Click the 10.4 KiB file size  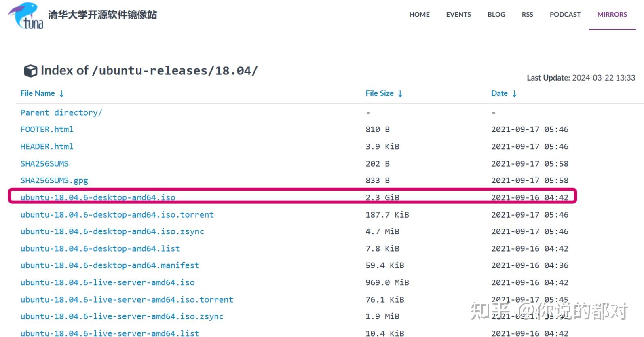tap(385, 333)
